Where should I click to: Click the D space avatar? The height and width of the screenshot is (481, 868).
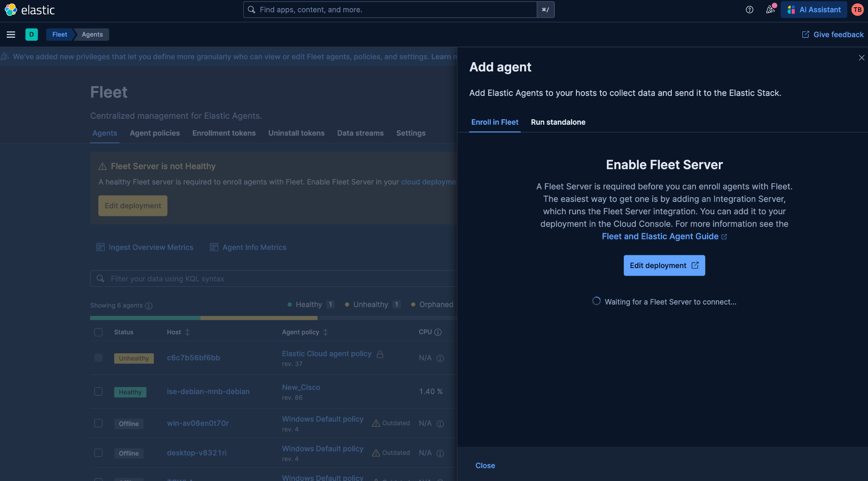click(31, 34)
